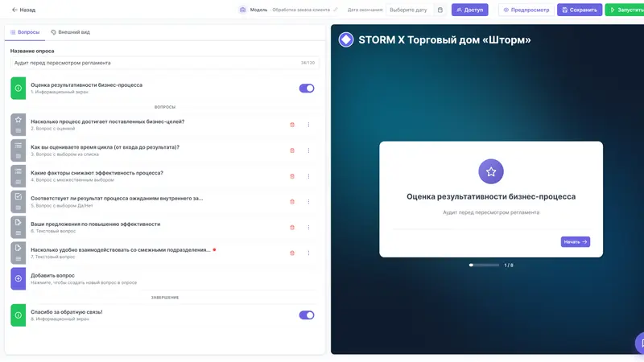Select green info icon of Спасибо за обратную связь
644x362 pixels.
(18, 315)
